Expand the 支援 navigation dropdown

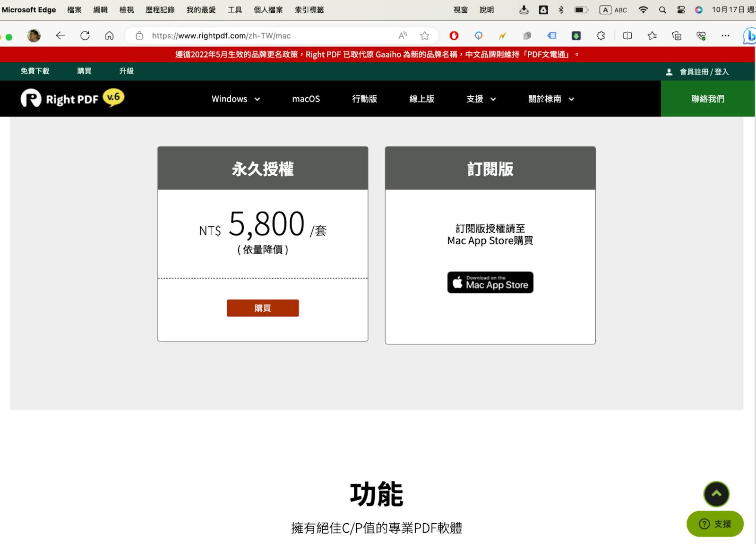pyautogui.click(x=481, y=99)
